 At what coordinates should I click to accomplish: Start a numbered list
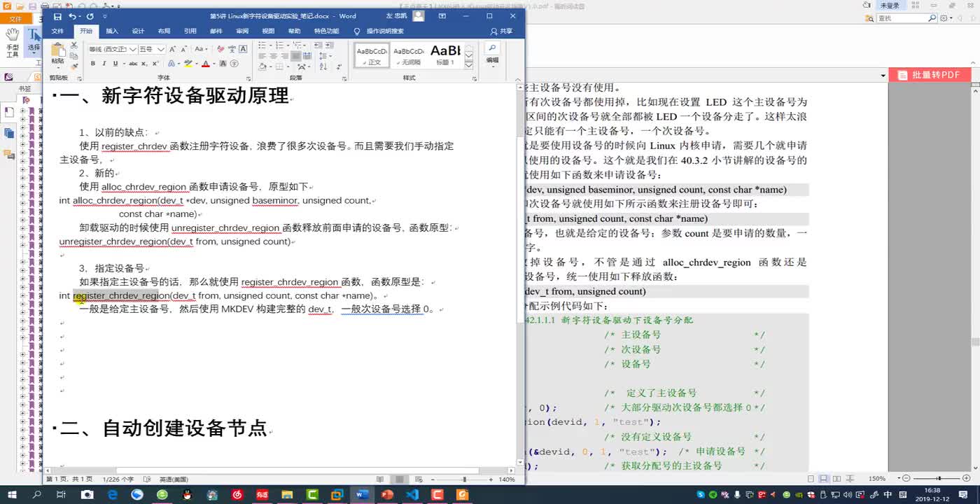pos(280,45)
